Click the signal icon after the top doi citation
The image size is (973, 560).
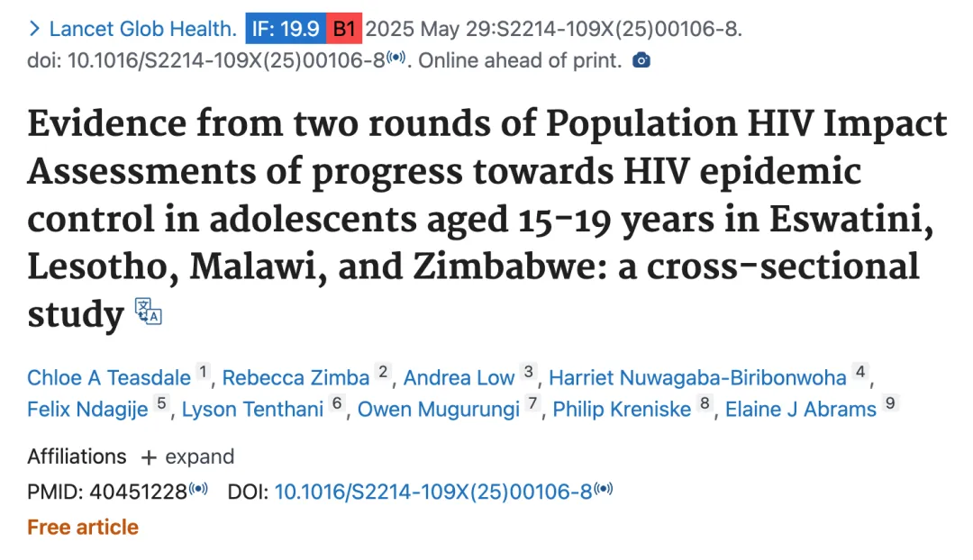(x=396, y=58)
